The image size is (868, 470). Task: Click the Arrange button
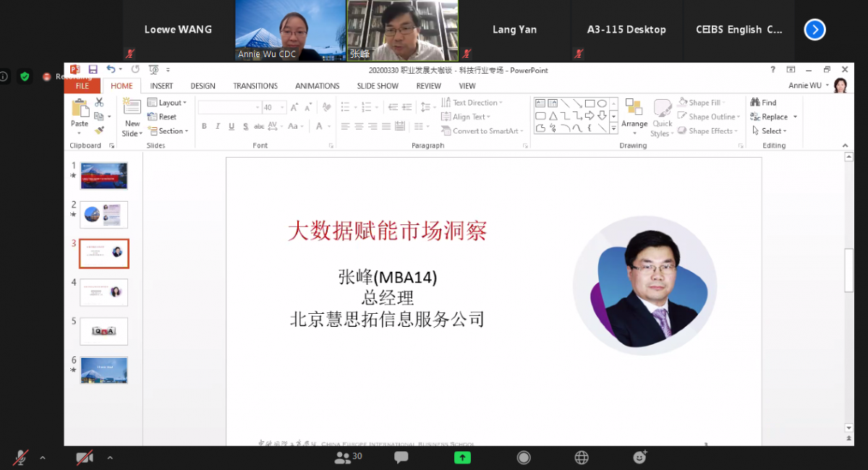[x=634, y=116]
